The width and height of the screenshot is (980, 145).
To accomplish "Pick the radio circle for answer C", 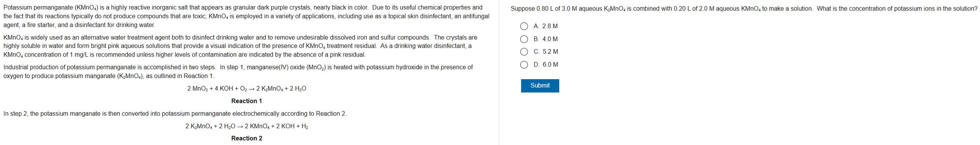I will click(524, 52).
